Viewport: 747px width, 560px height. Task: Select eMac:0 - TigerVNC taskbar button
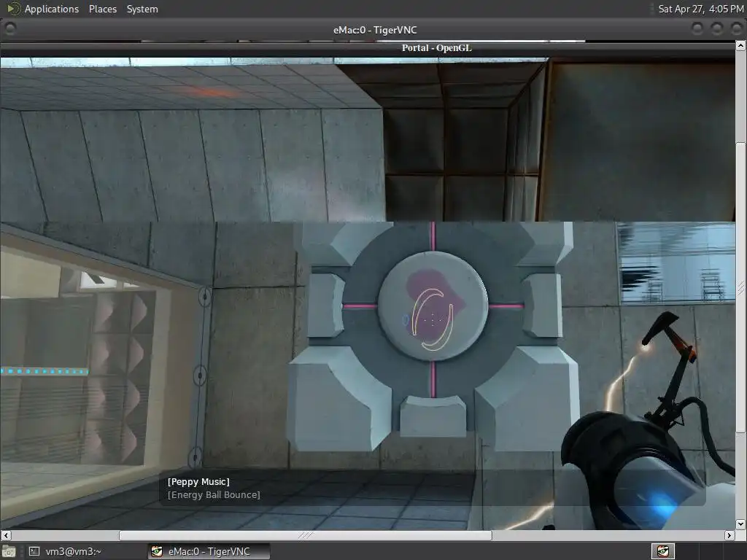(208, 551)
